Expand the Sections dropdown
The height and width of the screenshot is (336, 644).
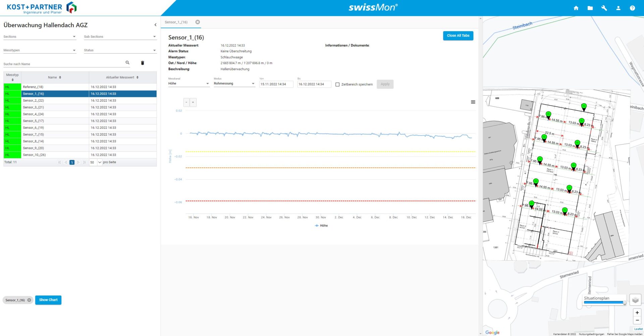pos(40,37)
